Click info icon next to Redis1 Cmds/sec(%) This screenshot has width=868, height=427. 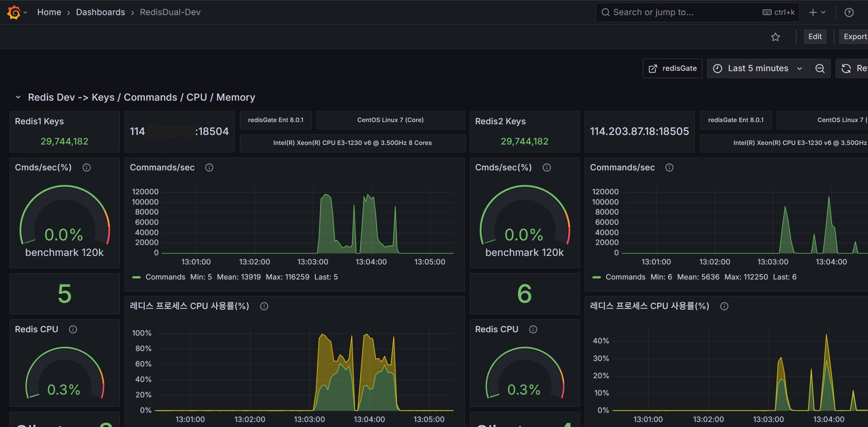tap(87, 168)
